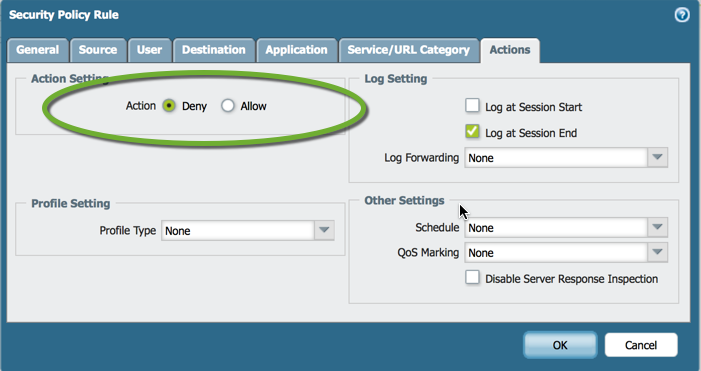
Task: Click the Profile Setting section title
Action: 71,203
